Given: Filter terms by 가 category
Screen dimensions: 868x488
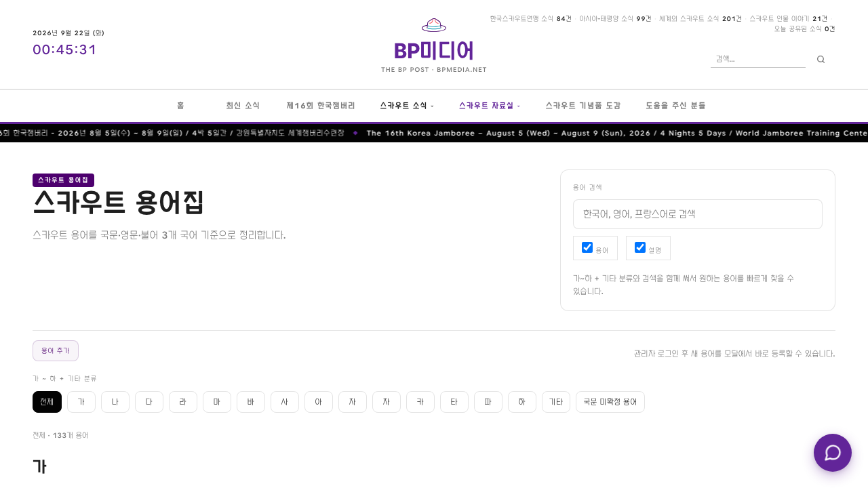Looking at the screenshot, I should [x=81, y=402].
